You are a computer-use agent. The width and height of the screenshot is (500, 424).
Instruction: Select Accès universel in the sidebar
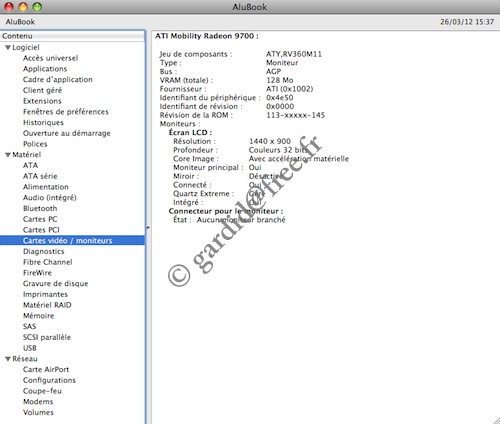click(x=50, y=58)
